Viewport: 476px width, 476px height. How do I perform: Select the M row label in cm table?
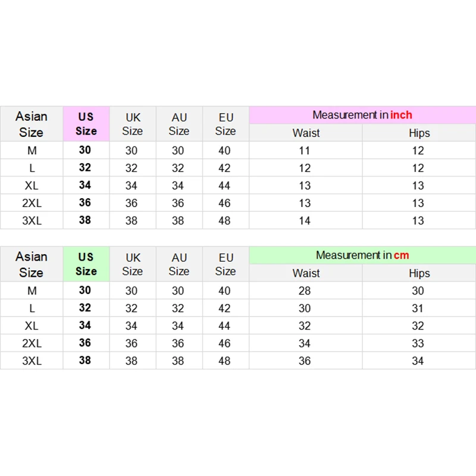click(32, 291)
